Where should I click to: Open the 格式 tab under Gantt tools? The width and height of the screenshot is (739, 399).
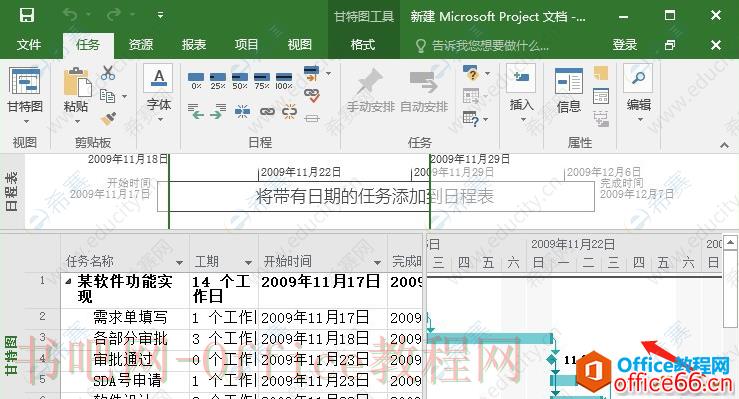tap(363, 45)
